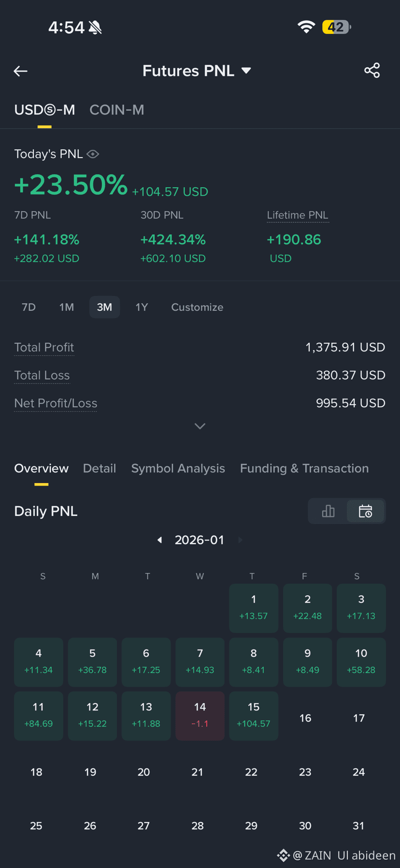Open the Symbol Analysis tab

[x=178, y=469]
